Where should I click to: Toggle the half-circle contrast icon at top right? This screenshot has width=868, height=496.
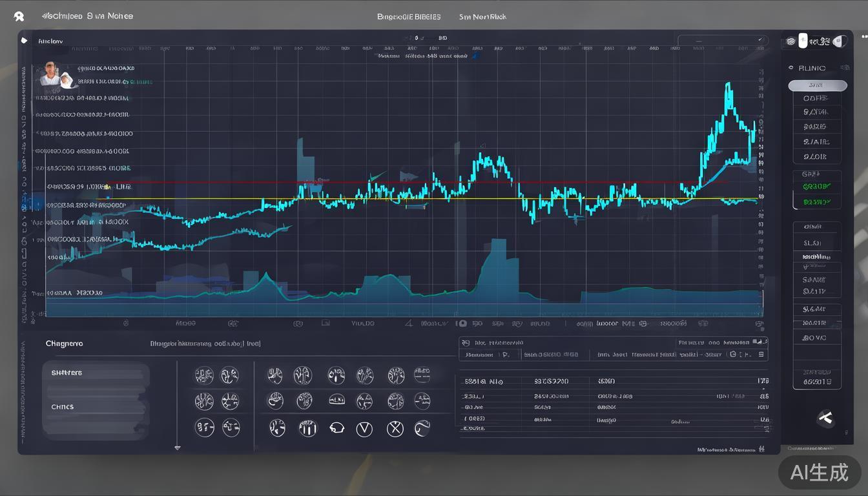click(839, 41)
